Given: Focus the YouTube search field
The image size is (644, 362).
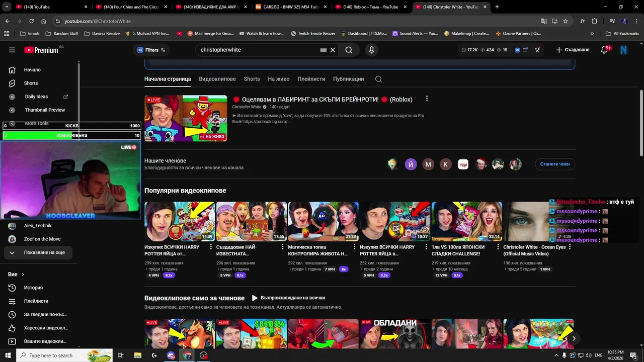Looking at the screenshot, I should (257, 50).
